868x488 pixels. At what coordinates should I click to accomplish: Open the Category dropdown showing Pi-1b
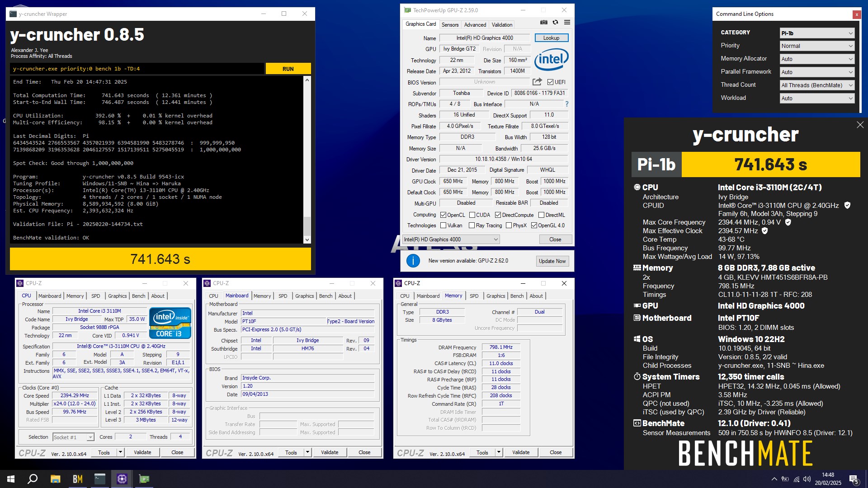[x=817, y=33]
